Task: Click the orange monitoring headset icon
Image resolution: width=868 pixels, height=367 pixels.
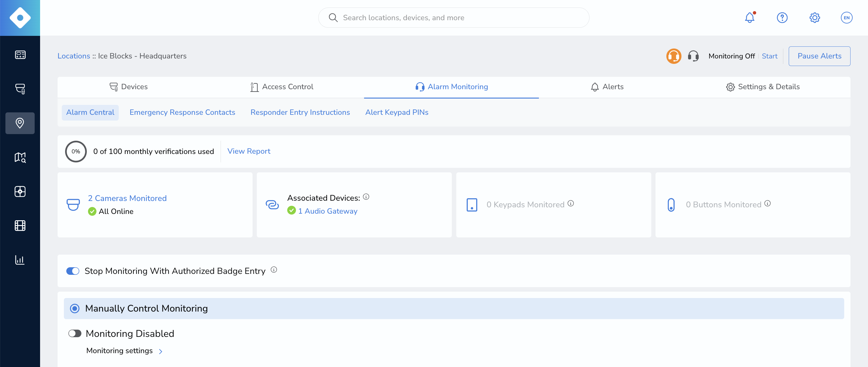Action: [x=674, y=56]
